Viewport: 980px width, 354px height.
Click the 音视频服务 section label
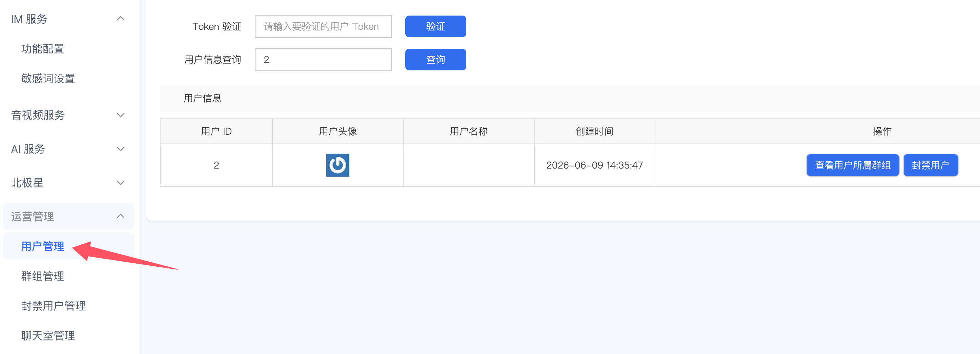38,115
